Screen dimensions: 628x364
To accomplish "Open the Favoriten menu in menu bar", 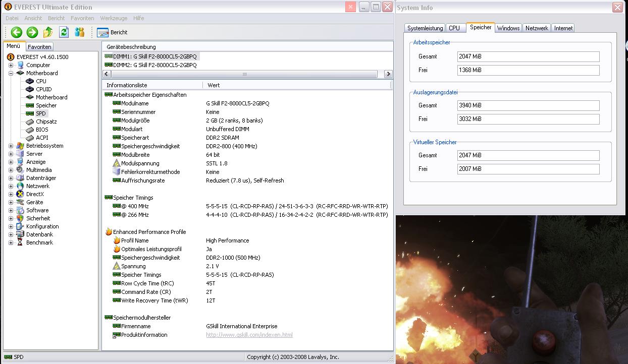I will pyautogui.click(x=82, y=18).
